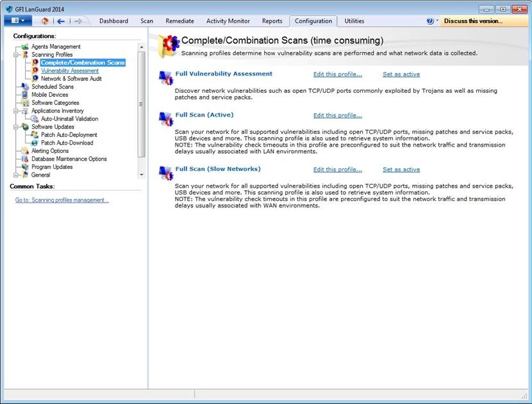Click the Help question mark icon
Viewport: 532px width, 404px height.
point(430,21)
